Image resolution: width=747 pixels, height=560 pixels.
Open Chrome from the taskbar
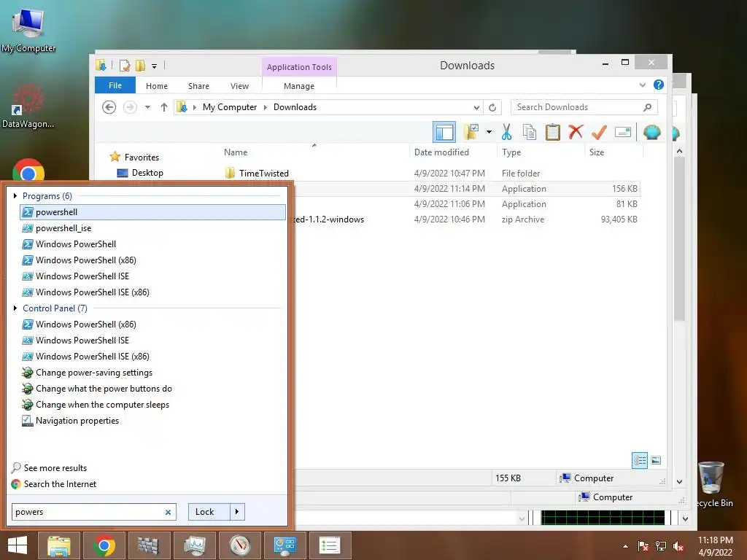pyautogui.click(x=104, y=545)
